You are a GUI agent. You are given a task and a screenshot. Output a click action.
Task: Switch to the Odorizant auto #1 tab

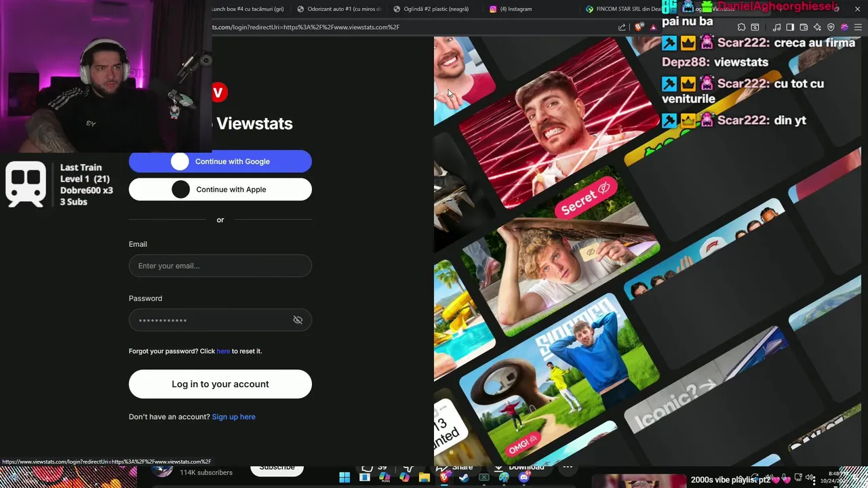tap(339, 9)
